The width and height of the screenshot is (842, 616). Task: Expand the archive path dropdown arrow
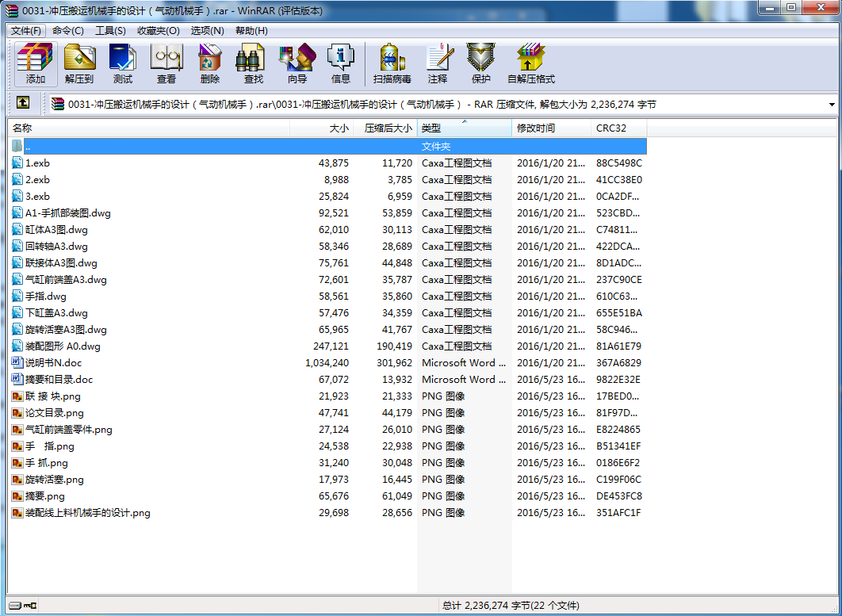click(832, 105)
